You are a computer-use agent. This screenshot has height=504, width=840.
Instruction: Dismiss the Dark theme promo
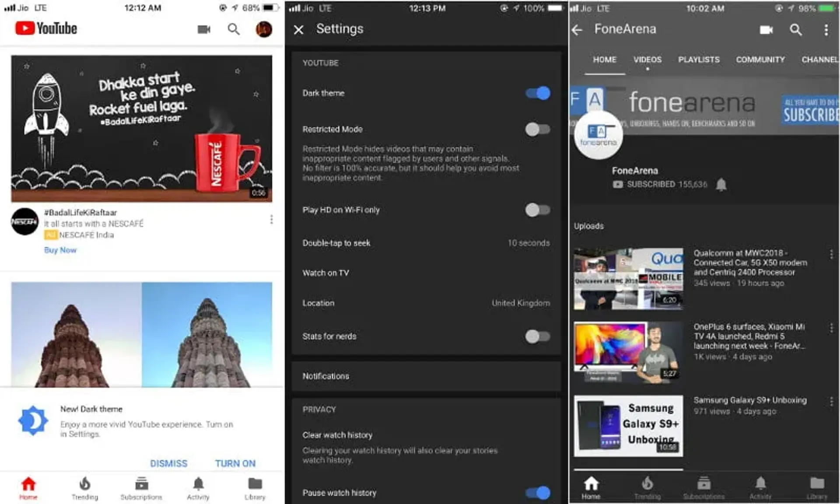tap(168, 463)
